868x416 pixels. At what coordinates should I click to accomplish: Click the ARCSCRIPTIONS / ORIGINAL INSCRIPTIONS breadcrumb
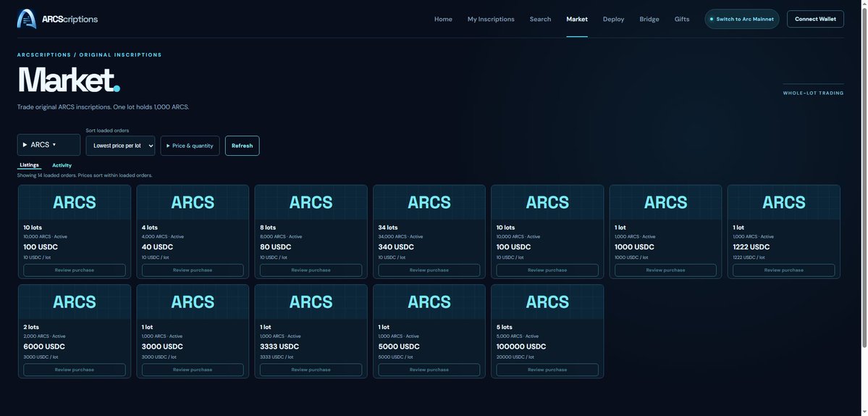(89, 55)
